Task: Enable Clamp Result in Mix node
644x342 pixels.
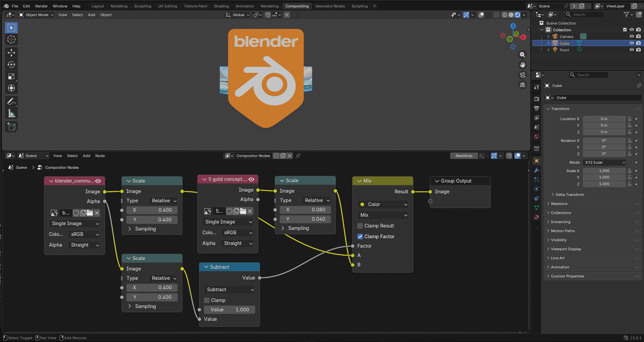Action: coord(360,226)
